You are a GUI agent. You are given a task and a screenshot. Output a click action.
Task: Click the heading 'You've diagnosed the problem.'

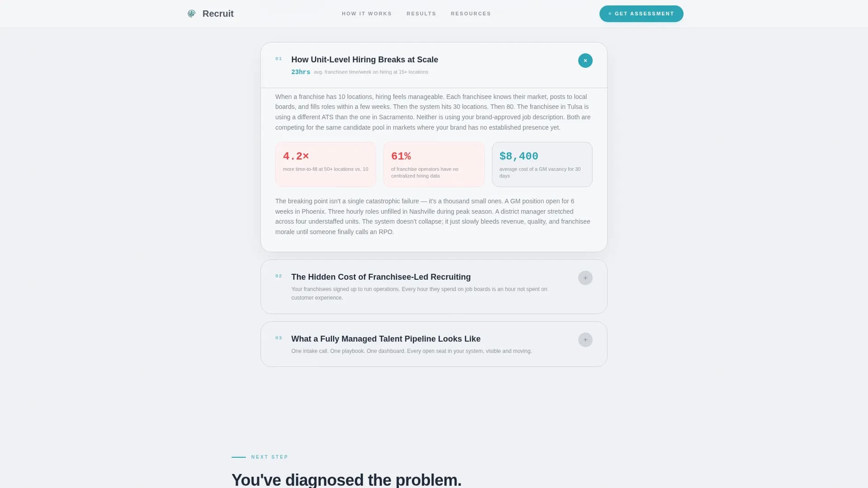(346, 479)
